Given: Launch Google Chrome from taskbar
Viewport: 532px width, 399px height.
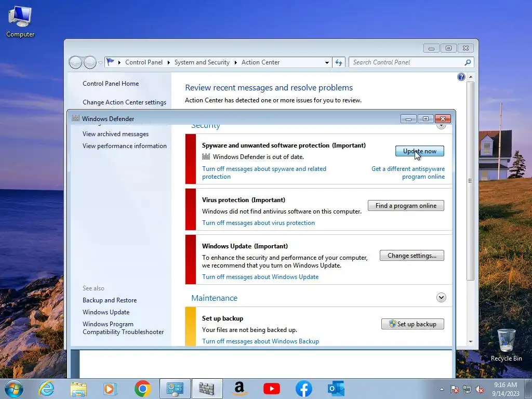Looking at the screenshot, I should pyautogui.click(x=142, y=389).
